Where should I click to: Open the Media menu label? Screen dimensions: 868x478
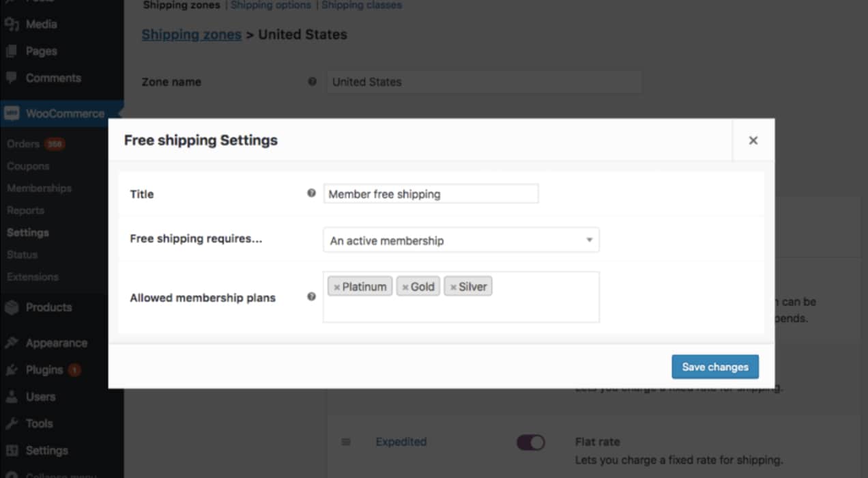(41, 24)
